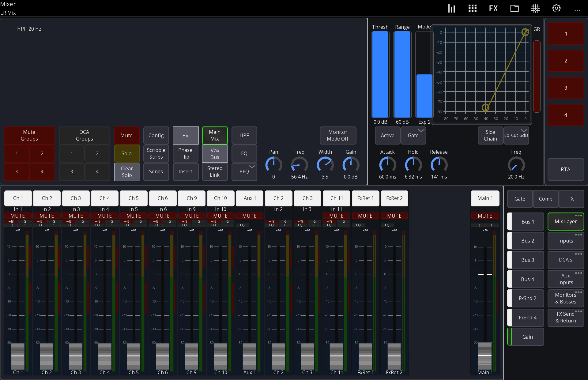588x380 pixels.
Task: Toggle Phase Flip
Action: tap(185, 153)
